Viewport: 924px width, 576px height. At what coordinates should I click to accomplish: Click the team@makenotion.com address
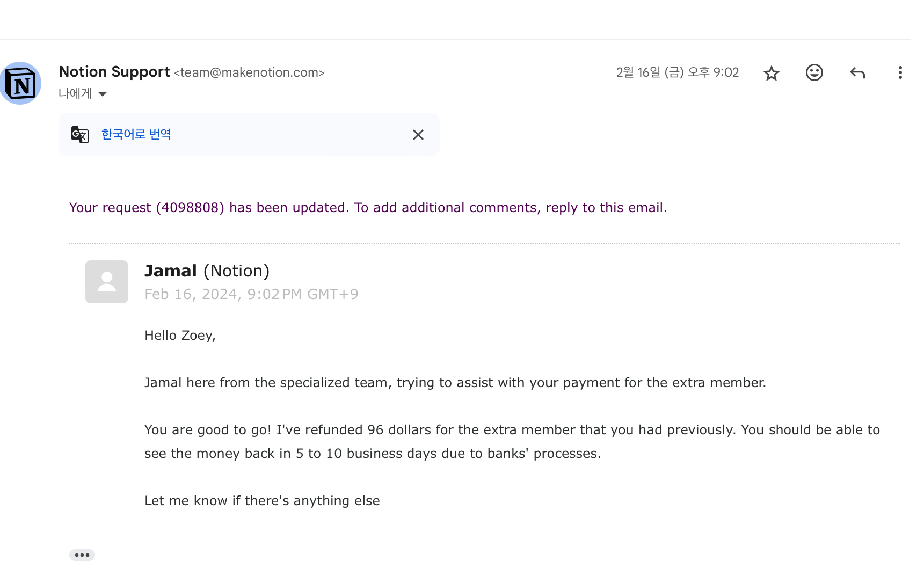click(x=249, y=72)
